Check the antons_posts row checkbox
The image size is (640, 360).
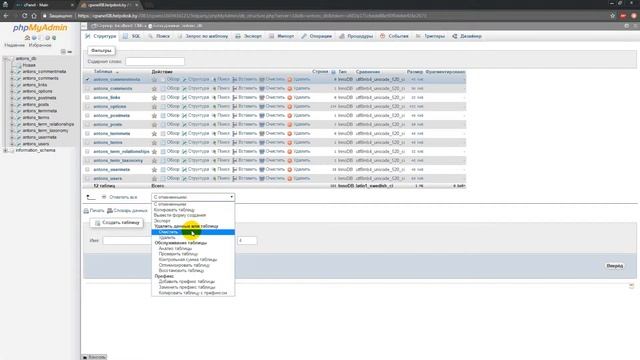click(87, 124)
